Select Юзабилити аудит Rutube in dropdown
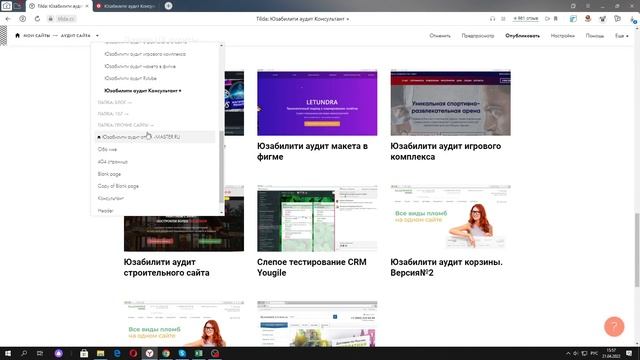 131,78
